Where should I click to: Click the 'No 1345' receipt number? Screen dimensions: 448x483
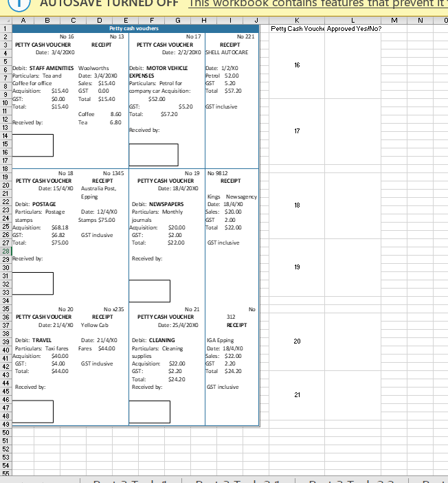pos(113,173)
